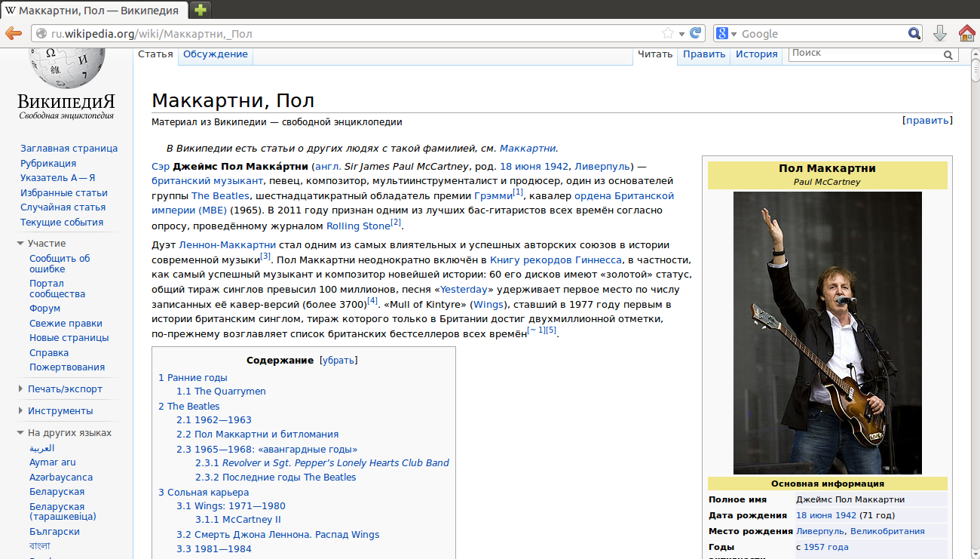Open Yesterday song link
980x559 pixels.
click(x=464, y=290)
